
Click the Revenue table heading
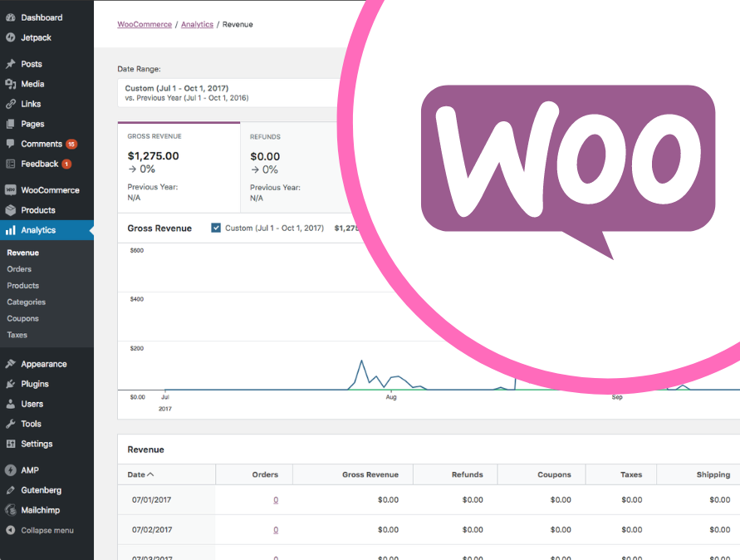(x=146, y=449)
